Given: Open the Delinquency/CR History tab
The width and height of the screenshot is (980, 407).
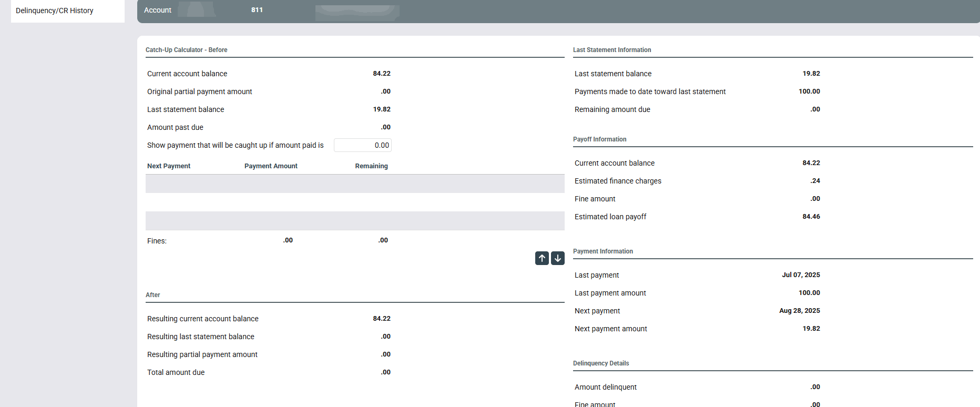Looking at the screenshot, I should (x=55, y=11).
